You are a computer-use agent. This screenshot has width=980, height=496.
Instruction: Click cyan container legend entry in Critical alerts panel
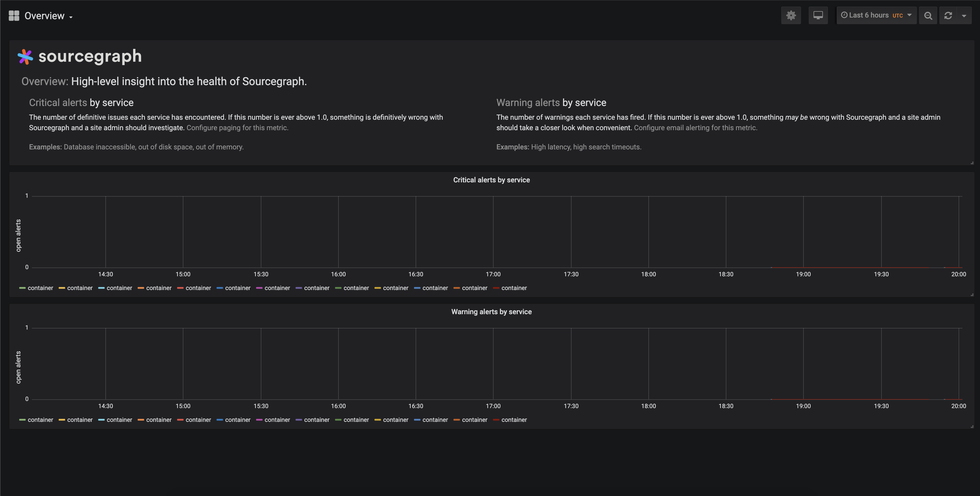pyautogui.click(x=115, y=288)
